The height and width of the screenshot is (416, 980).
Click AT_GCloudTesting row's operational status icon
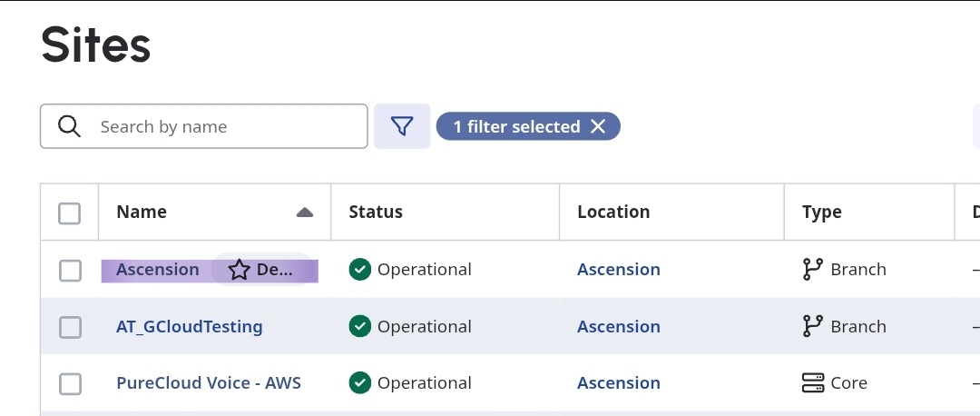[360, 327]
